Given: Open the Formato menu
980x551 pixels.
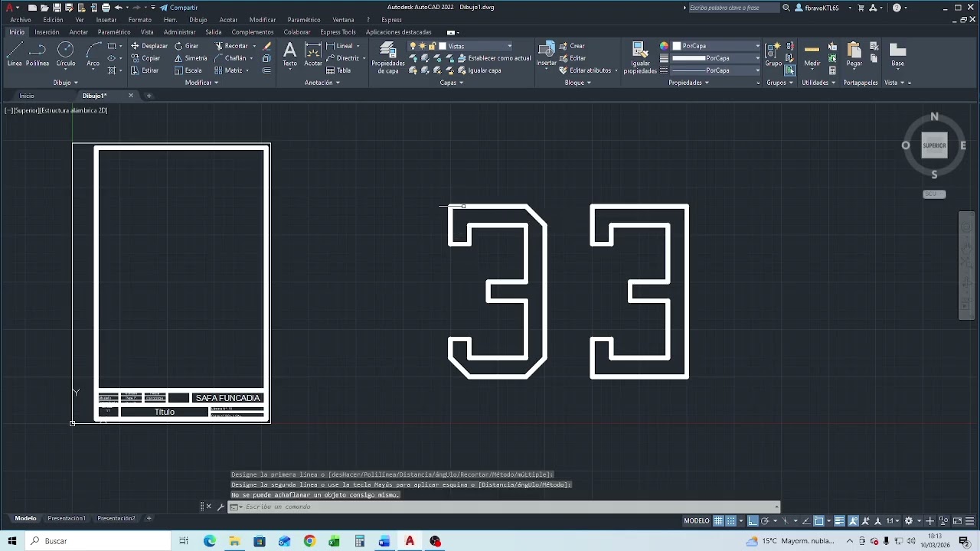Looking at the screenshot, I should click(139, 20).
